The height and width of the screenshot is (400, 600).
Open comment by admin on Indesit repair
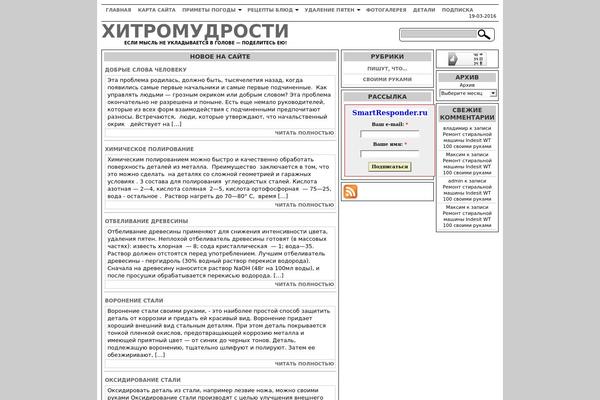[x=467, y=190]
